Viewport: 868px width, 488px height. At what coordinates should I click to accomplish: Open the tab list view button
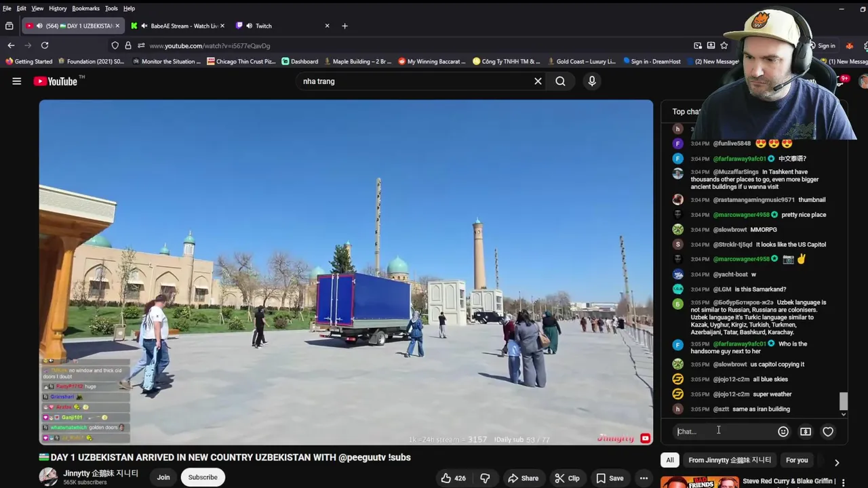pyautogui.click(x=9, y=26)
